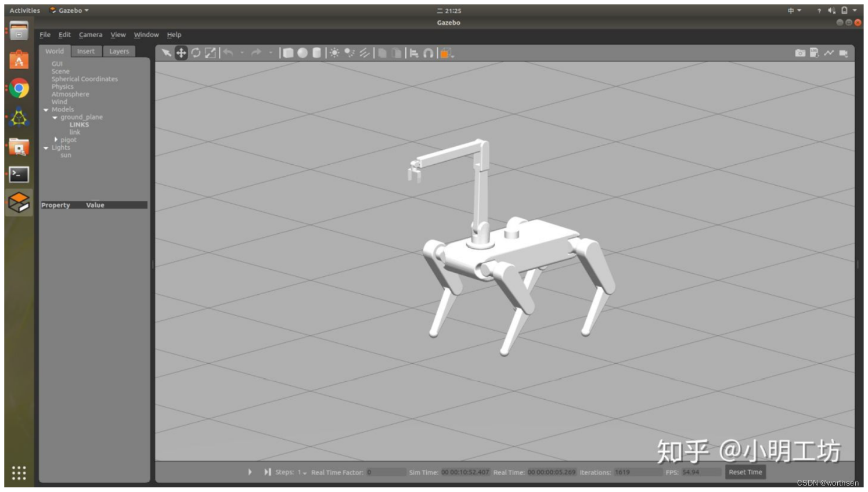Open the Help menu
Viewport: 868px width, 492px height.
[174, 35]
